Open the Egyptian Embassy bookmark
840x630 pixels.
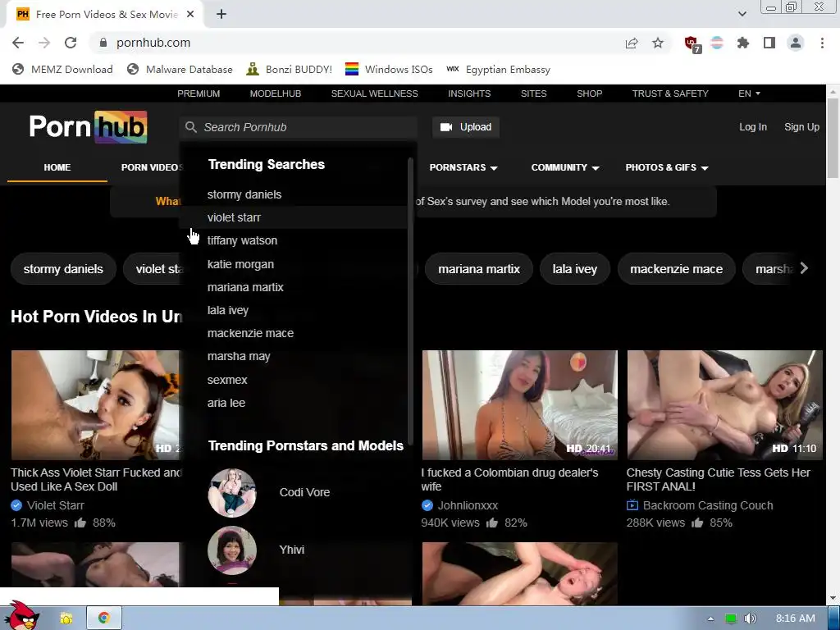click(498, 69)
